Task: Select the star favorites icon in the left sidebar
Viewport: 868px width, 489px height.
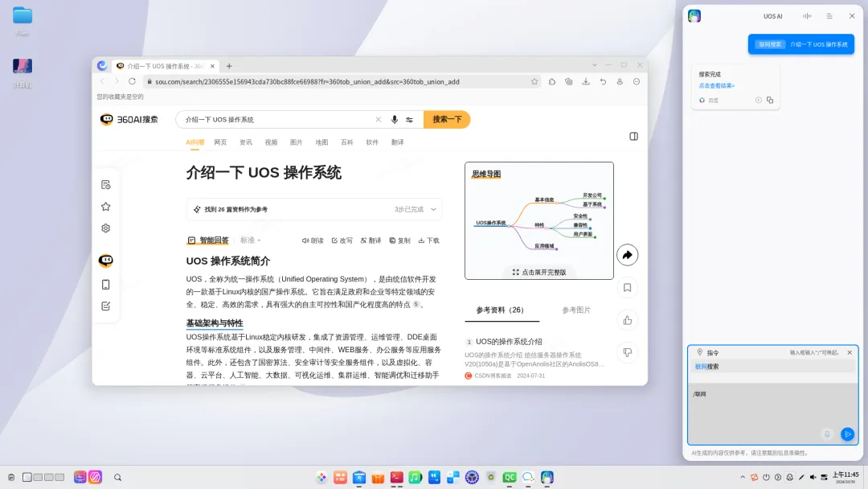Action: [105, 205]
